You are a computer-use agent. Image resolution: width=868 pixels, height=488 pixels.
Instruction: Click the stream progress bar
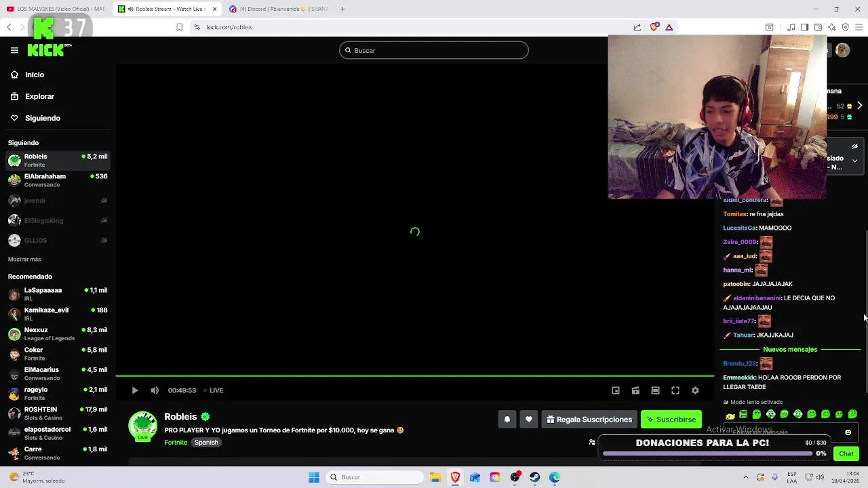414,375
